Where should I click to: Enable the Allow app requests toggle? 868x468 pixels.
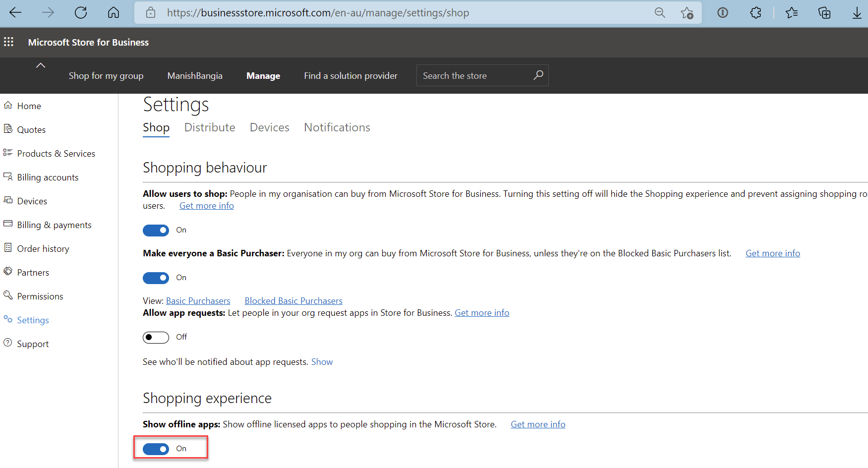tap(156, 337)
